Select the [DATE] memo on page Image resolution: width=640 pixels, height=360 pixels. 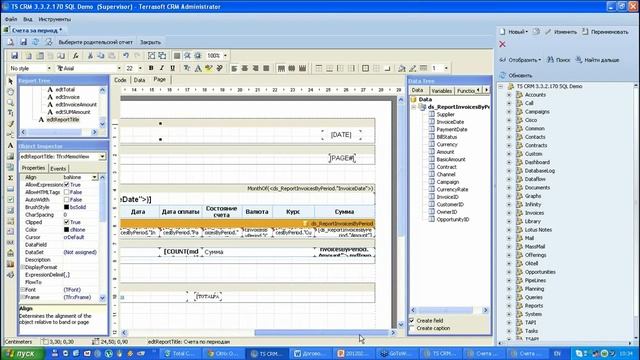point(341,135)
